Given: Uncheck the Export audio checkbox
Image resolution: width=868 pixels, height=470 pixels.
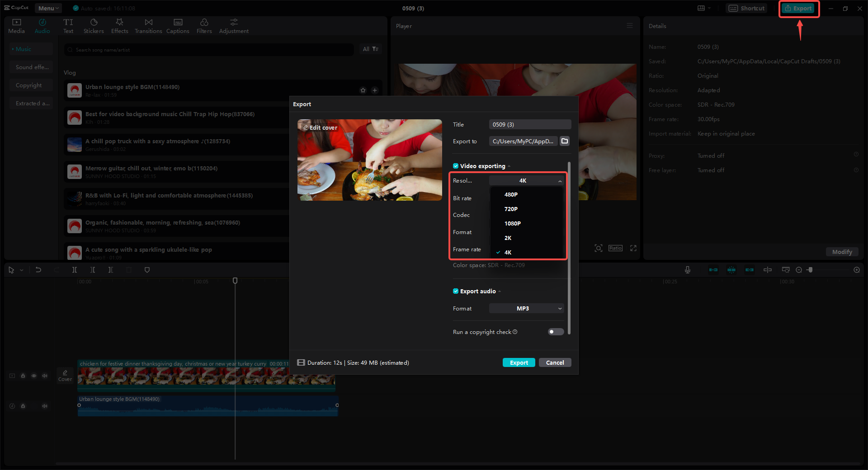Looking at the screenshot, I should (x=456, y=291).
